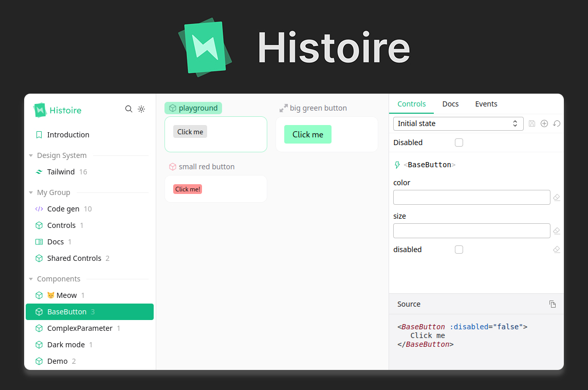Click the Tailwind wave icon
Screen dimensions: 588x390
click(x=39, y=172)
